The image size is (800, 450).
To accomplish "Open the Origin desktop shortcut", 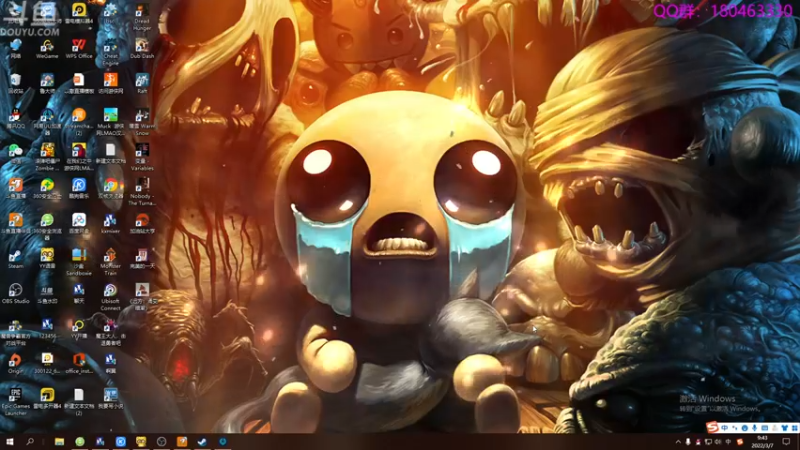I will click(x=15, y=363).
